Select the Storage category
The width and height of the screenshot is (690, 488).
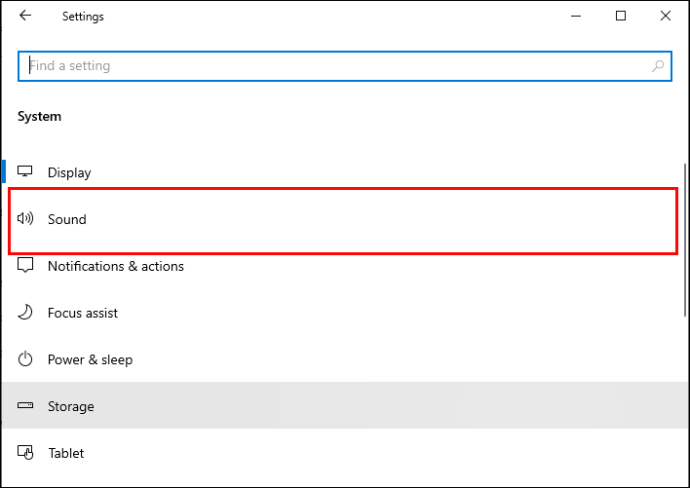coord(343,406)
